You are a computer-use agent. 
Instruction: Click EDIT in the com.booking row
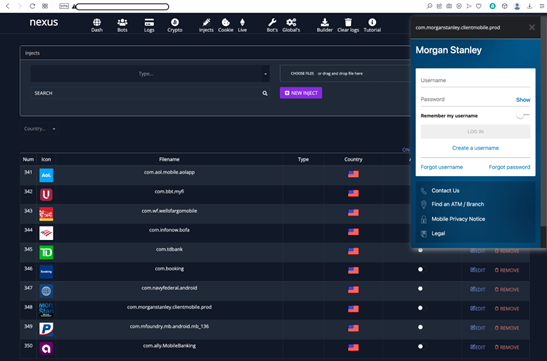478,270
